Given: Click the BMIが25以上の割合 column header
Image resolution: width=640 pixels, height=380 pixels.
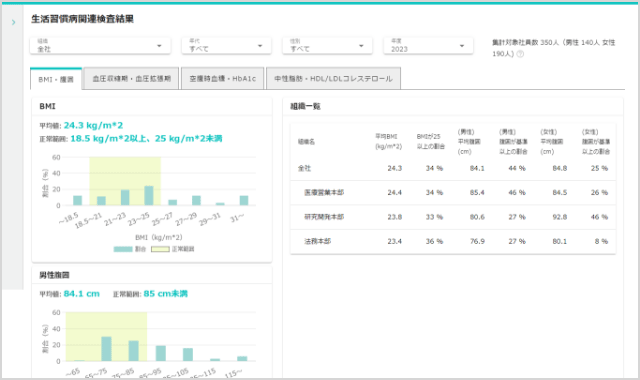Looking at the screenshot, I should [x=431, y=141].
